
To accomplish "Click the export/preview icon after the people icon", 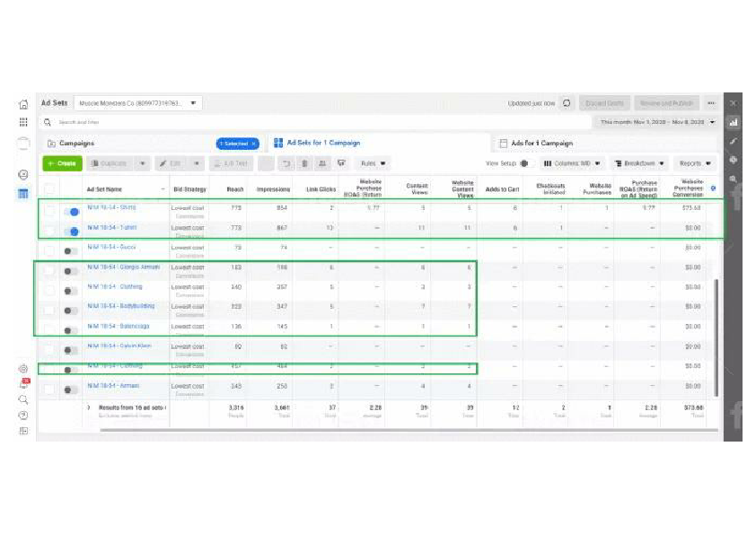I will (x=341, y=163).
